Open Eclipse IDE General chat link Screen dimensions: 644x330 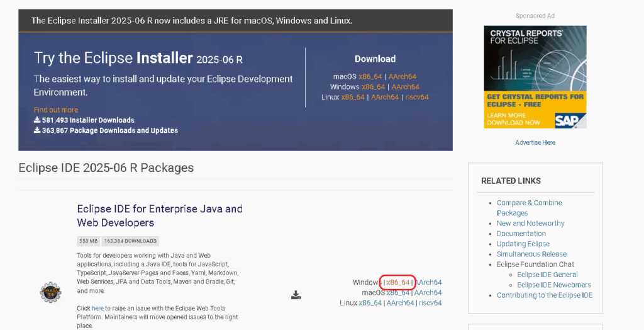(548, 275)
